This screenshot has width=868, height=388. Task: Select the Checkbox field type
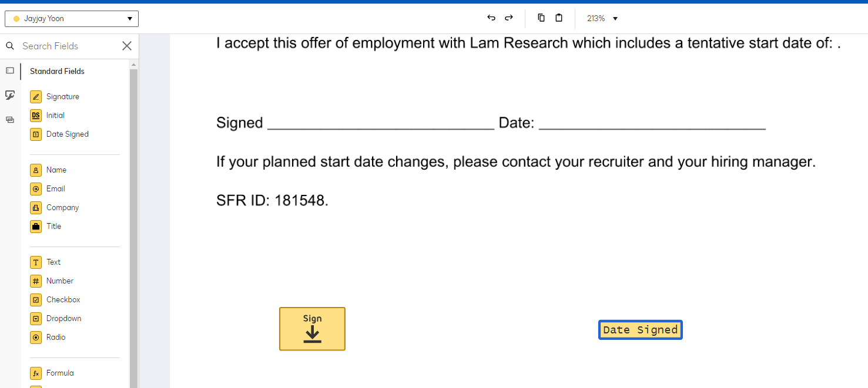pyautogui.click(x=55, y=300)
